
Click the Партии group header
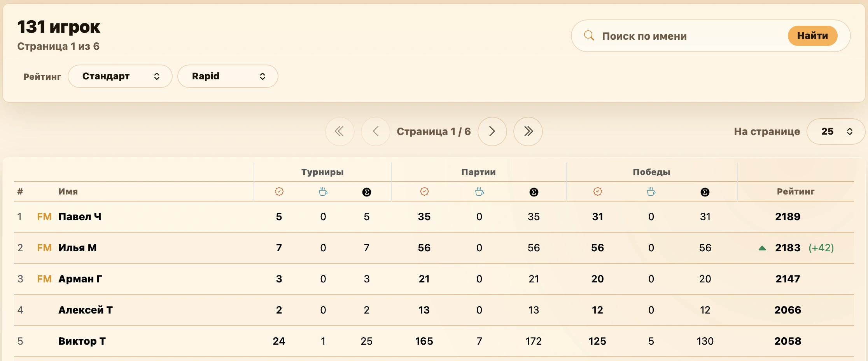click(x=478, y=172)
